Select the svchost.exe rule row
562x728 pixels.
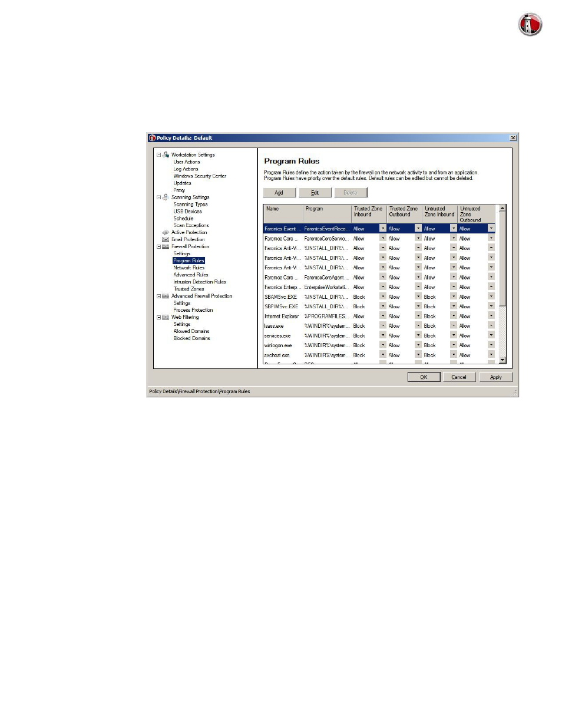379,355
